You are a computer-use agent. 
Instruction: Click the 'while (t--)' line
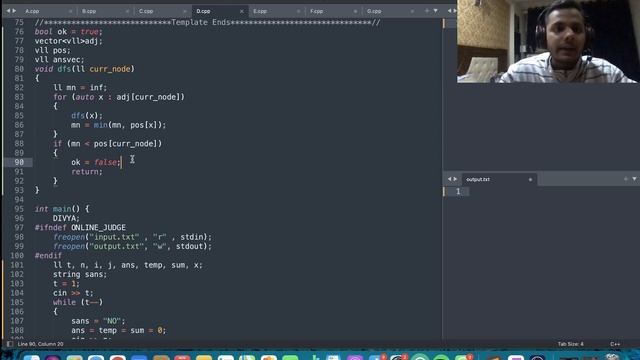[78, 302]
